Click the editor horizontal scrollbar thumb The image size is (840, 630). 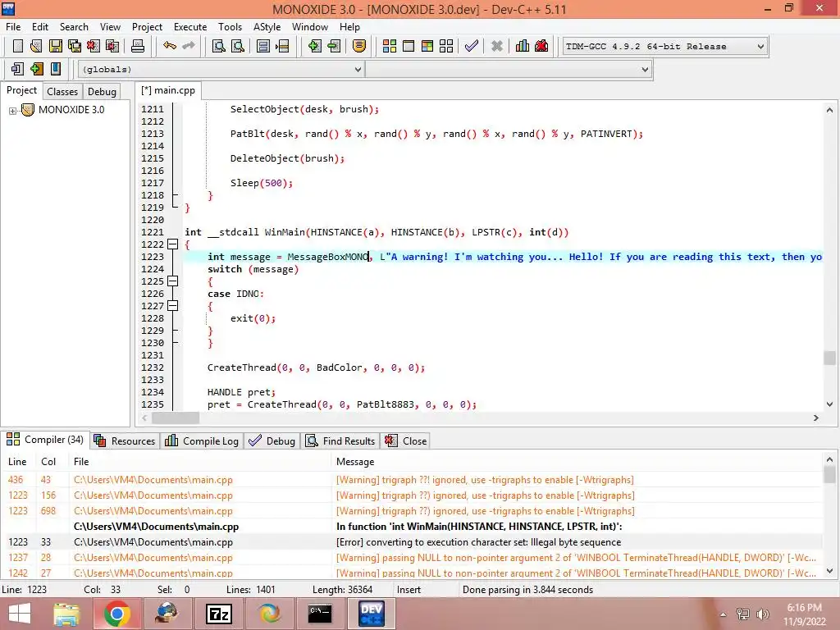point(176,418)
